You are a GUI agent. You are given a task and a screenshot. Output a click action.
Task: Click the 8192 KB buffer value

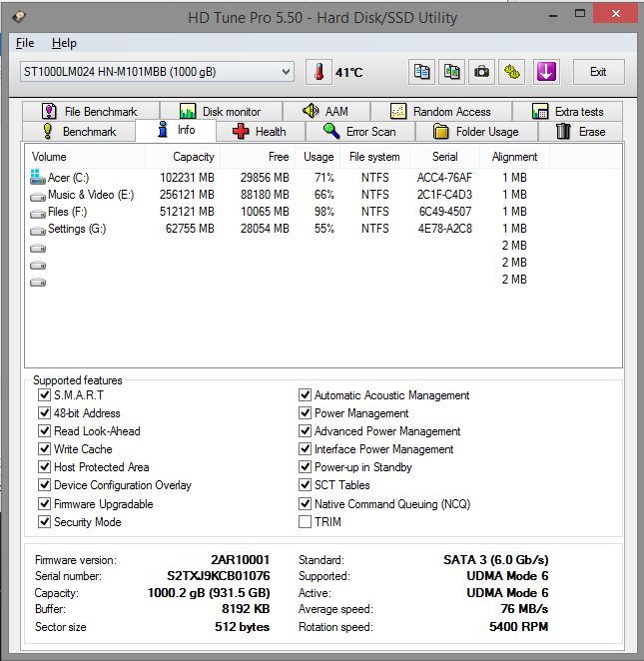(x=246, y=609)
